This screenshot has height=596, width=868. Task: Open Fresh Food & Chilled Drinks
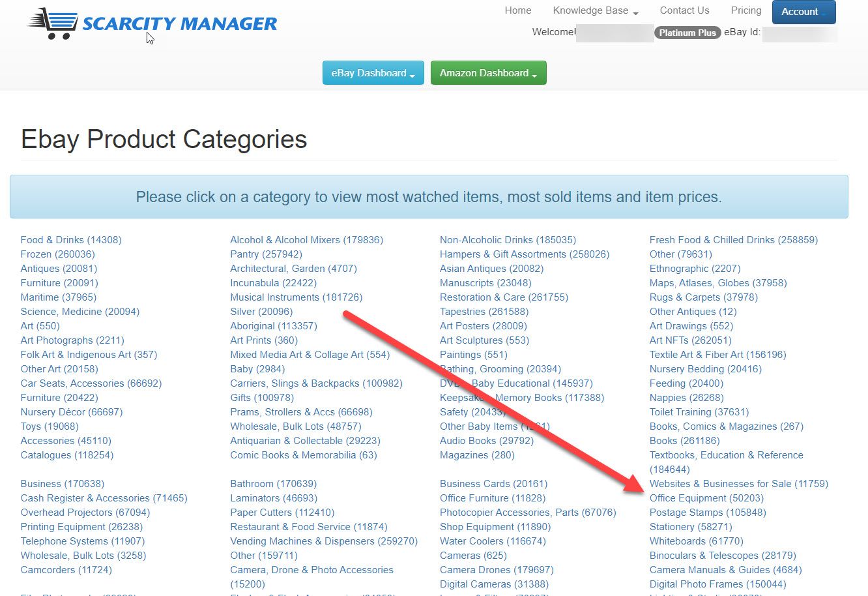734,240
